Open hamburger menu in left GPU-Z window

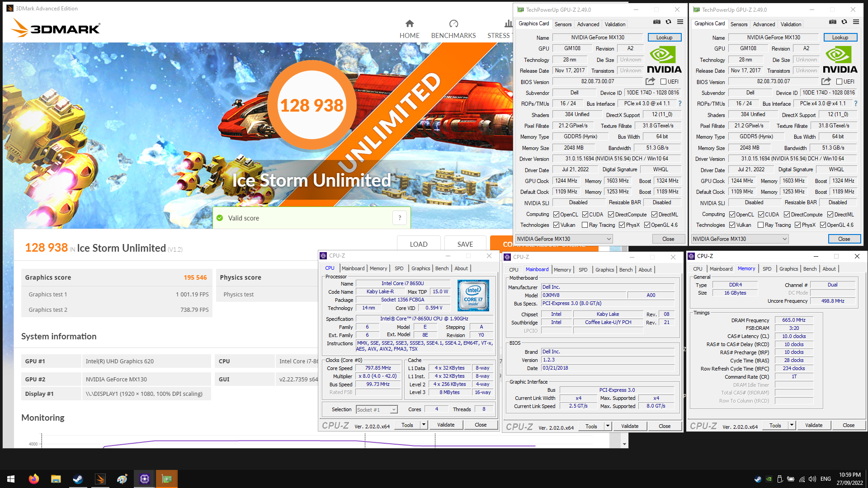(680, 22)
